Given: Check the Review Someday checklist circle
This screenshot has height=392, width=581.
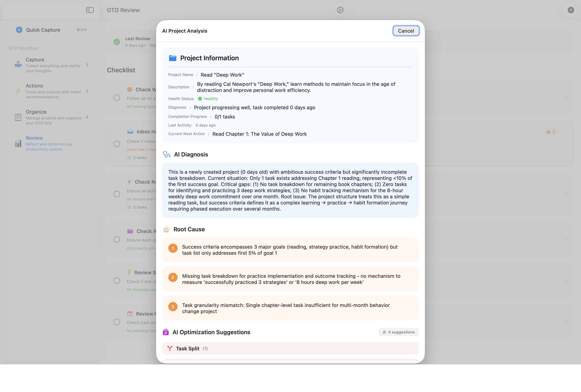Looking at the screenshot, I should 116,281.
